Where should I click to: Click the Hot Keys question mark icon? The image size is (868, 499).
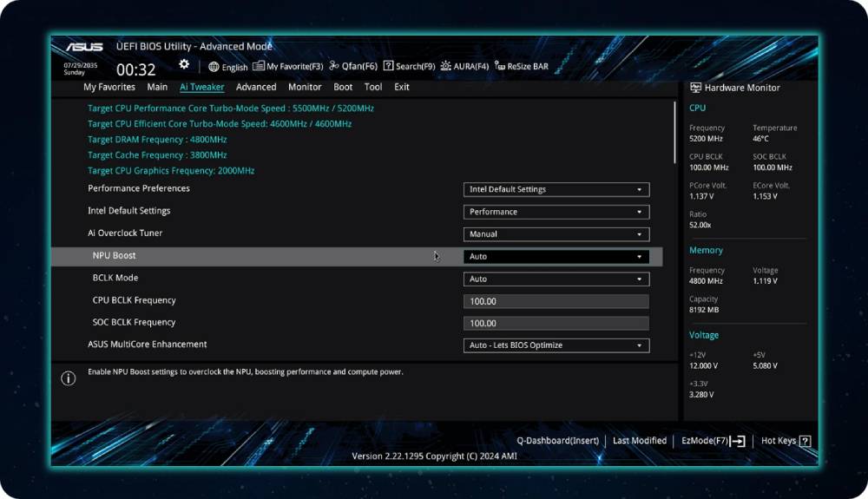pyautogui.click(x=806, y=441)
